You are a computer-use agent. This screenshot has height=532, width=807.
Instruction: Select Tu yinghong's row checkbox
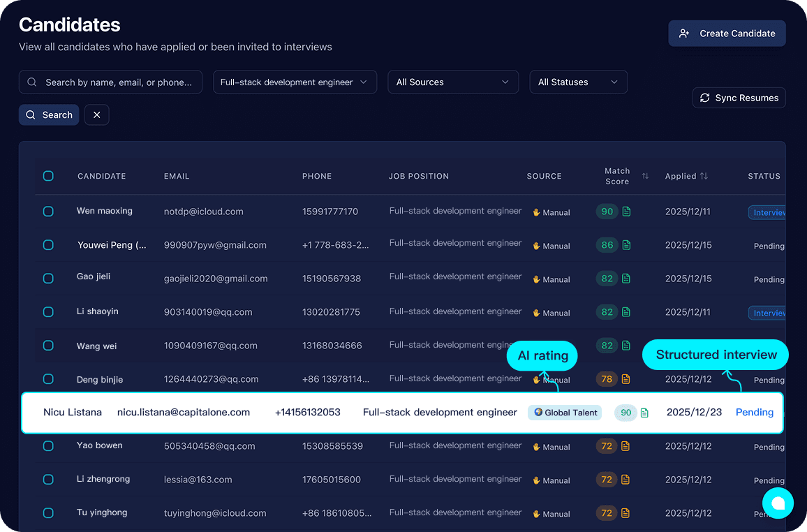48,512
